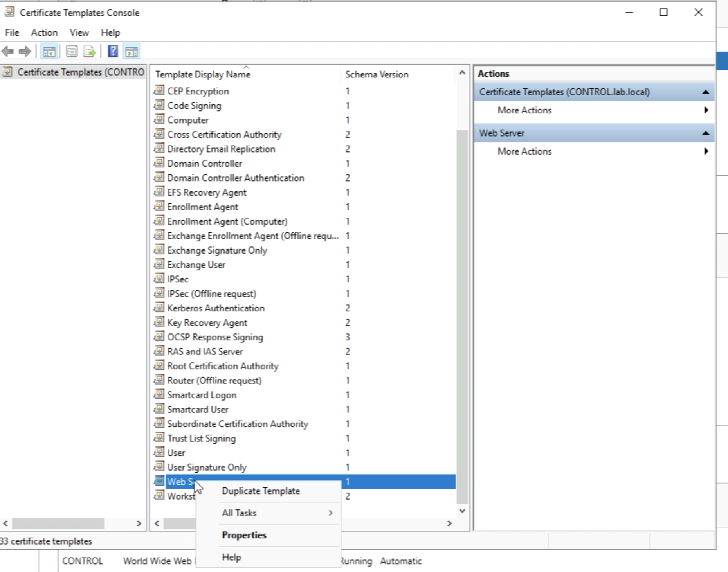This screenshot has height=572, width=728.
Task: Click the Kerberos Authentication template icon
Action: tap(159, 308)
